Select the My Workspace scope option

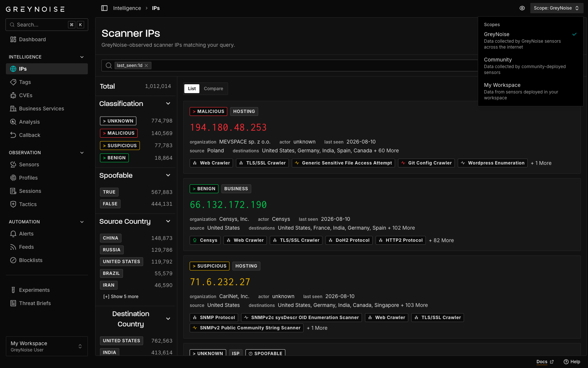point(530,91)
